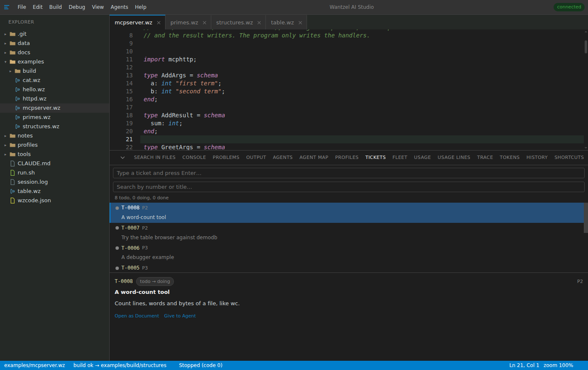Focus the Search by number or title field
Screen dimensions: 588x370
(x=349, y=187)
